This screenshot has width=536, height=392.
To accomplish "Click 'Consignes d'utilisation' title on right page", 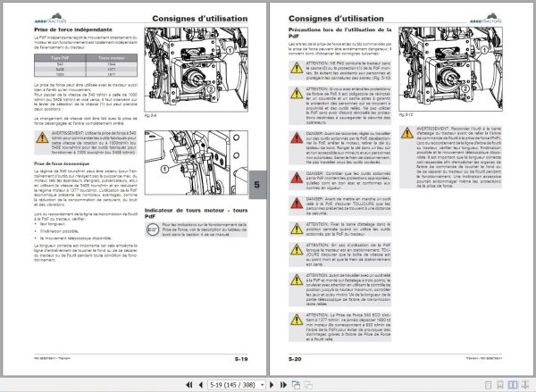I will (x=336, y=19).
